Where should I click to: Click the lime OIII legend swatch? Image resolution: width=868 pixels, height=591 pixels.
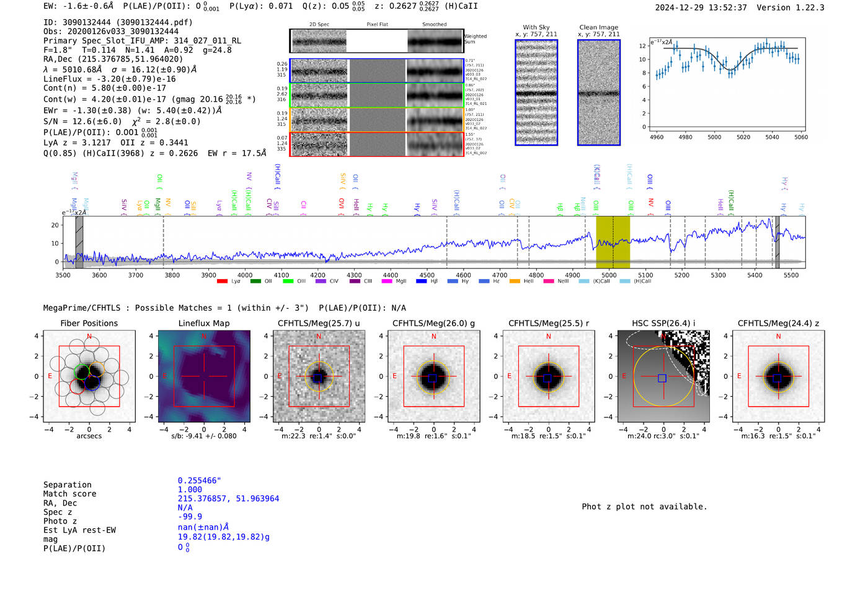(288, 282)
